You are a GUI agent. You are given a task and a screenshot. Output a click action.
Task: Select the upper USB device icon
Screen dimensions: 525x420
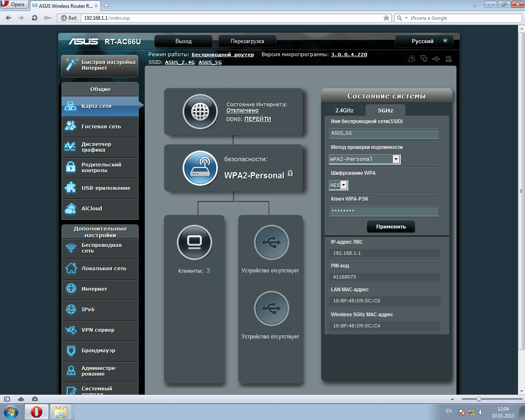272,242
